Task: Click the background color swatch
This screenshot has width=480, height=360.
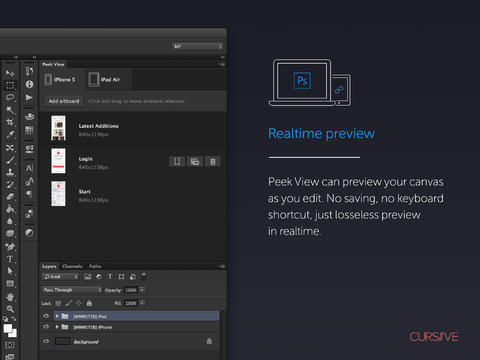Action: coord(14,334)
